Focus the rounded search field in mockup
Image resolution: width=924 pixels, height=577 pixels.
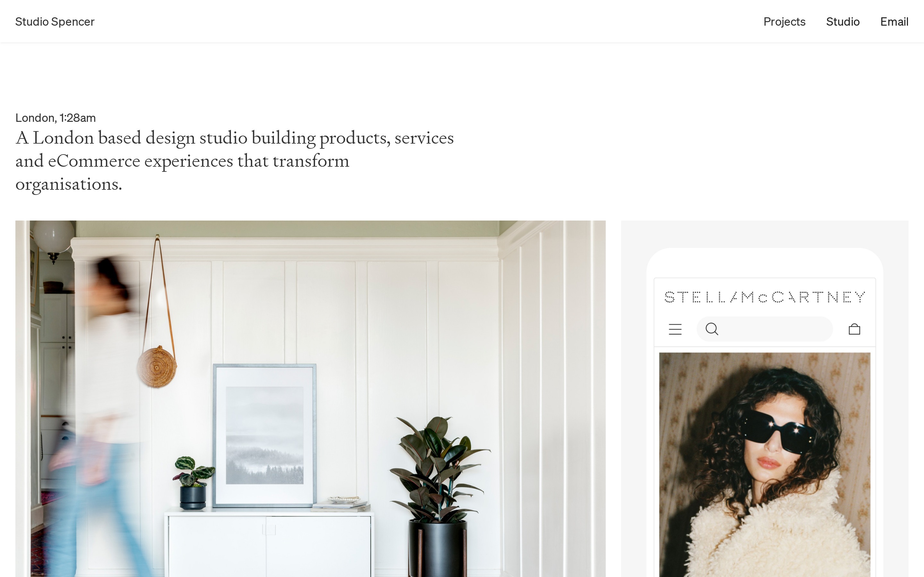tap(765, 329)
